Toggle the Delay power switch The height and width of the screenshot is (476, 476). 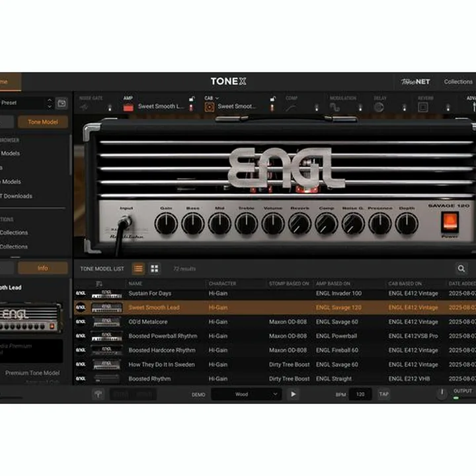(x=404, y=108)
